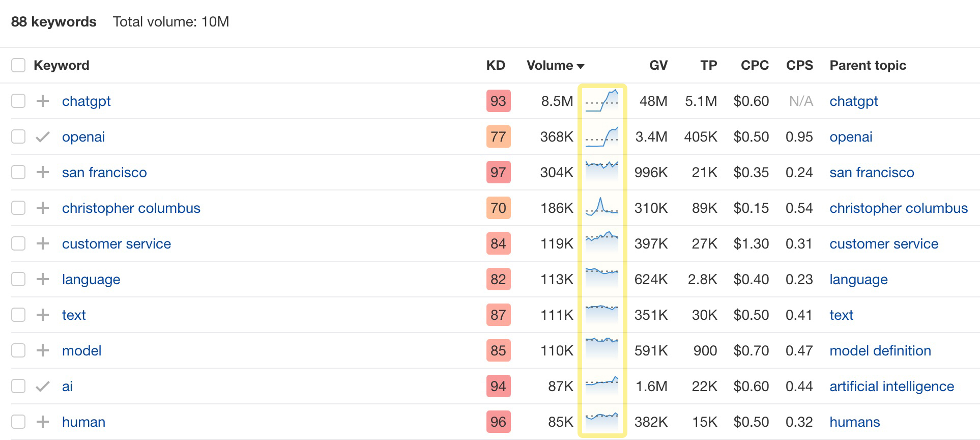Open the model keyword trend sparkline
This screenshot has height=440, width=980.
(x=602, y=349)
